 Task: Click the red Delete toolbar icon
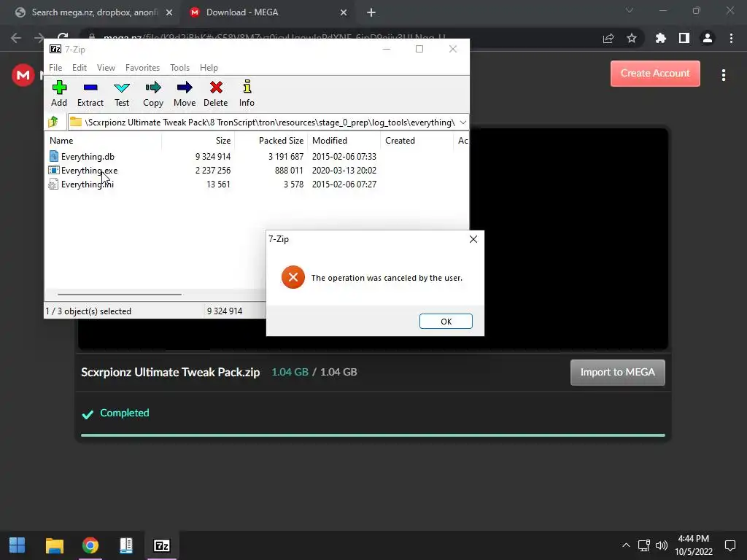click(216, 87)
